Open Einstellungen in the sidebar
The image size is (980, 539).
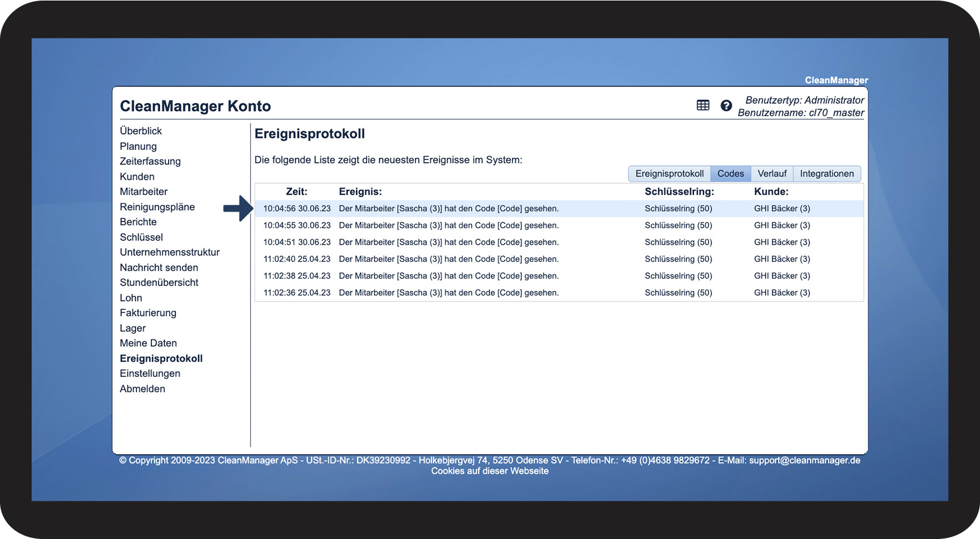coord(150,374)
